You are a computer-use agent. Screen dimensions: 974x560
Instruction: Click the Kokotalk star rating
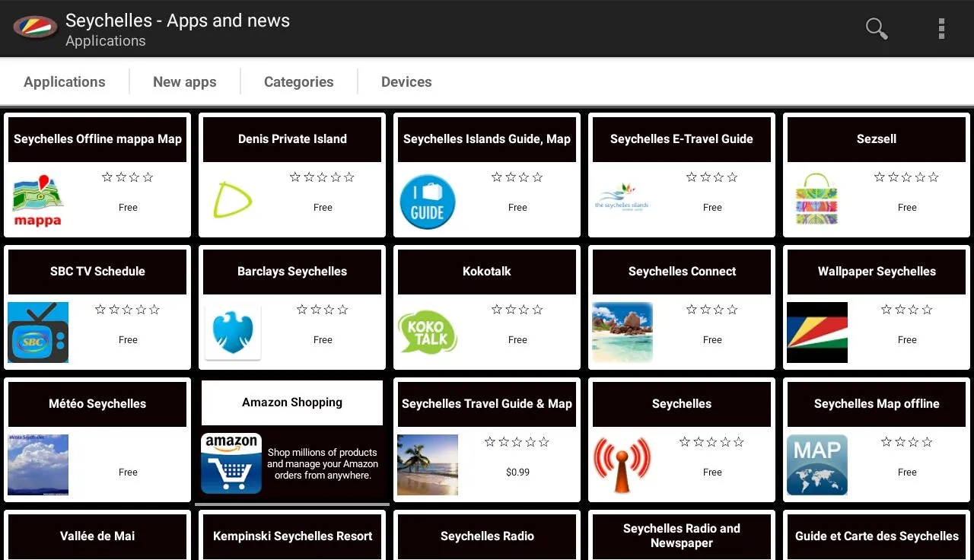click(x=517, y=310)
